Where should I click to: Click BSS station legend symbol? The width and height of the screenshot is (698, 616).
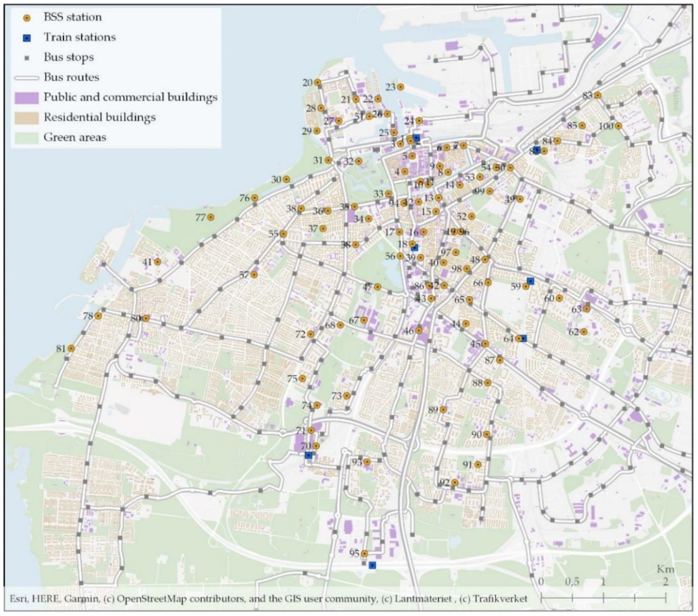(x=27, y=18)
